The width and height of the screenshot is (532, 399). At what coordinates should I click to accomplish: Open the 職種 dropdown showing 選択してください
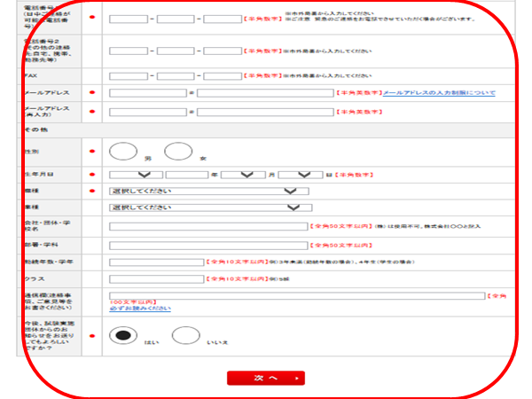209,192
